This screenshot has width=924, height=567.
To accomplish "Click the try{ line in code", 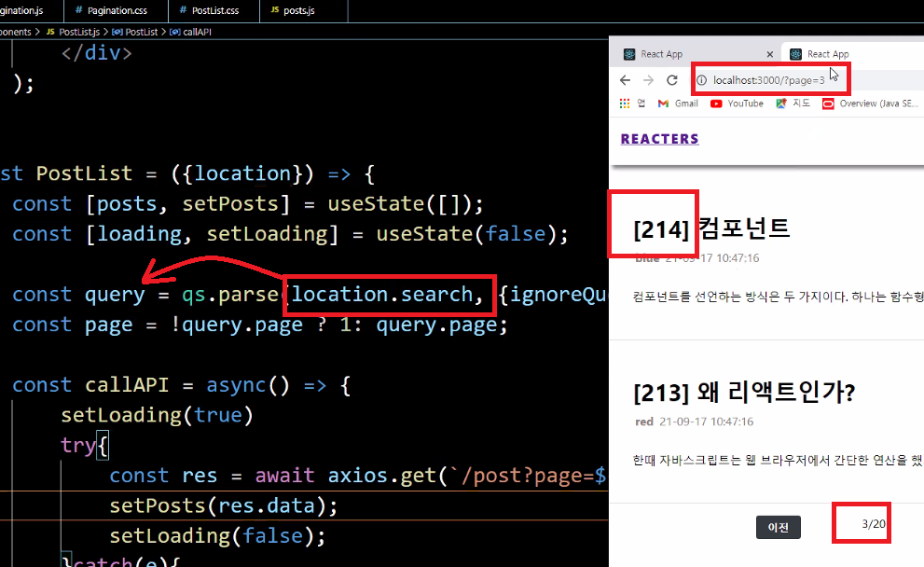I will point(85,445).
